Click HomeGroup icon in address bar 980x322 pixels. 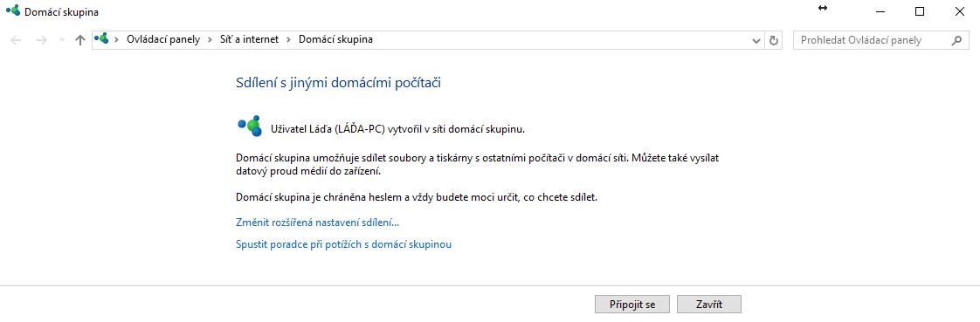click(101, 39)
